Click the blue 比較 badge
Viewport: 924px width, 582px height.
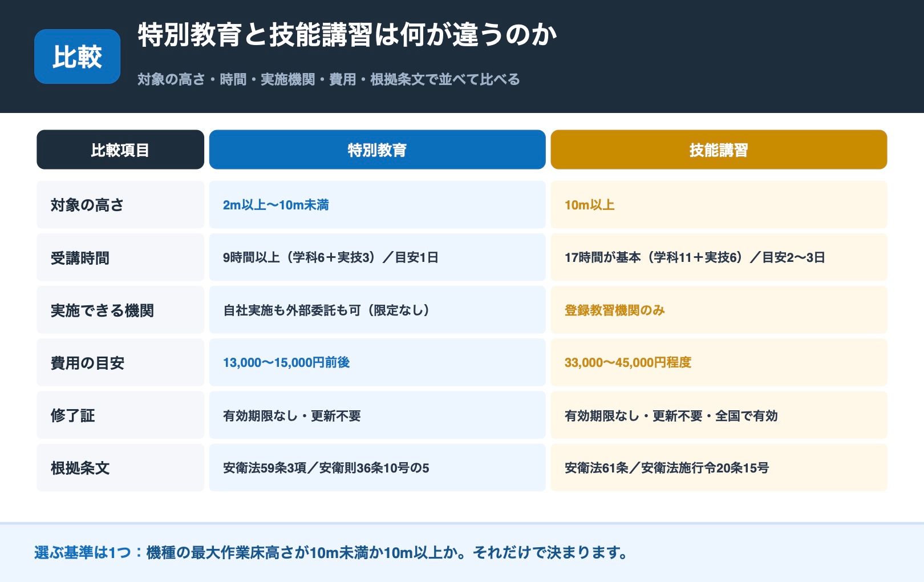click(77, 56)
